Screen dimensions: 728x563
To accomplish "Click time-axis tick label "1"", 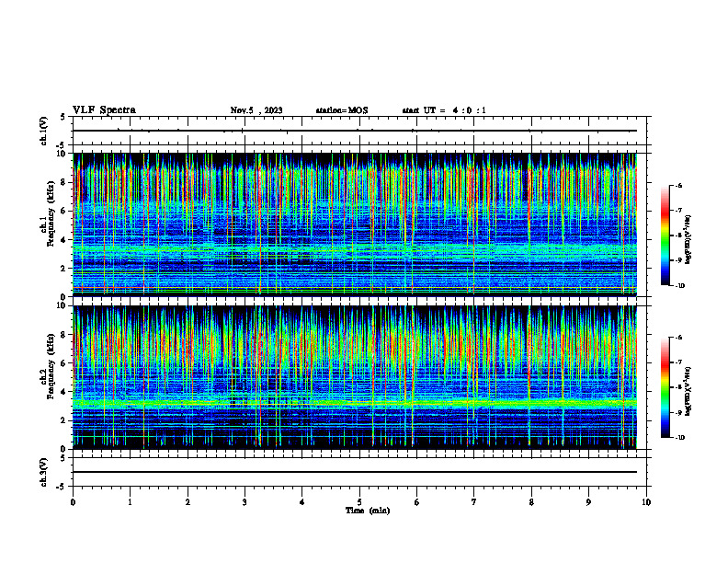I will tap(131, 502).
